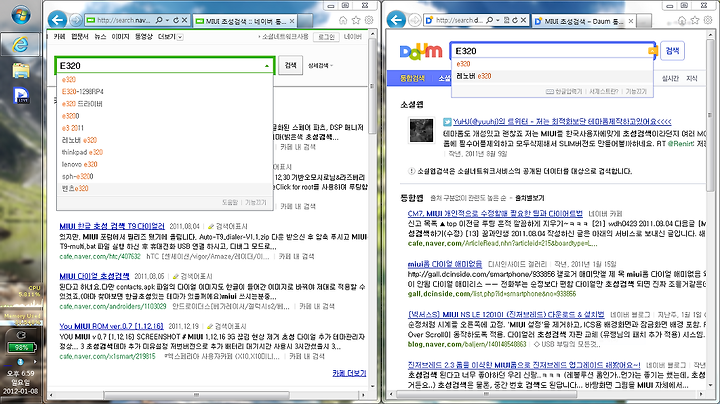The width and height of the screenshot is (720, 404).
Task: Open a new tab in Naver window
Action: tap(305, 21)
